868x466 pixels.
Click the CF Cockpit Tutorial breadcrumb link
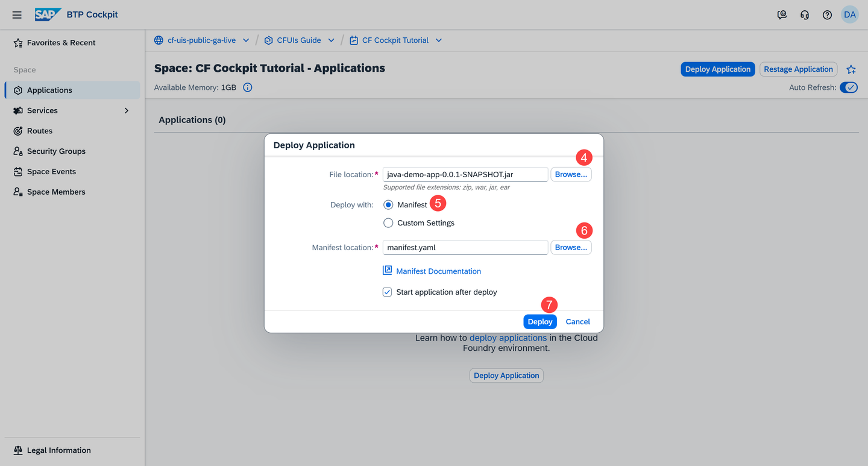[x=395, y=40]
